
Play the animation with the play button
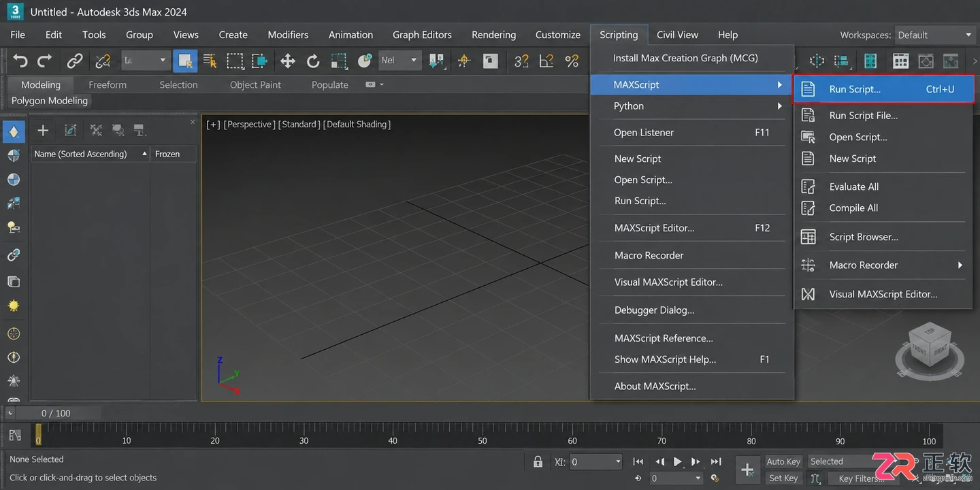tap(678, 461)
